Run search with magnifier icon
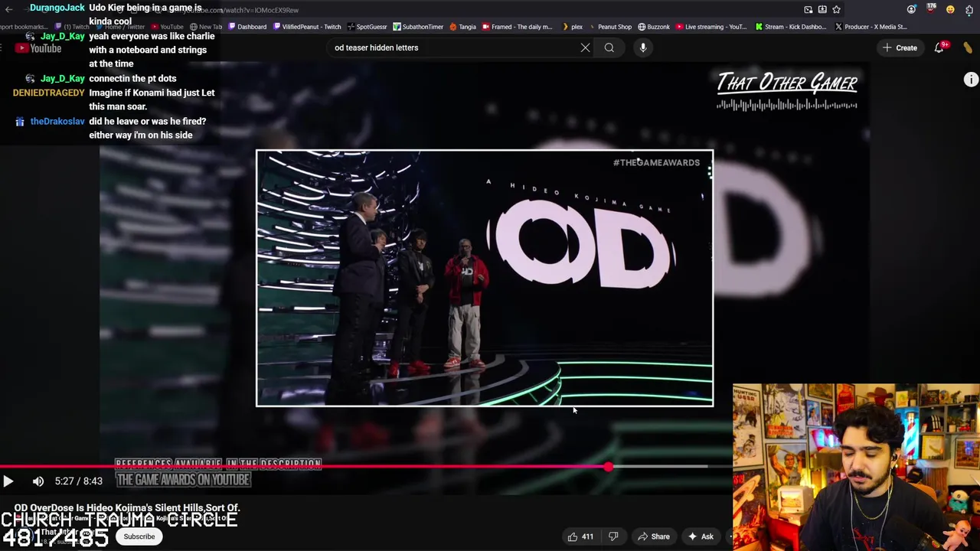This screenshot has width=980, height=551. (609, 47)
